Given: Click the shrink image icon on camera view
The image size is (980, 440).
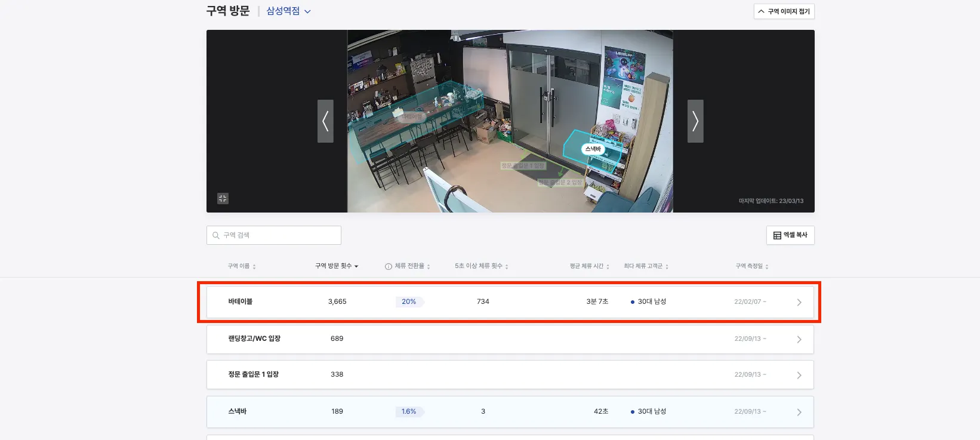Looking at the screenshot, I should [x=223, y=198].
